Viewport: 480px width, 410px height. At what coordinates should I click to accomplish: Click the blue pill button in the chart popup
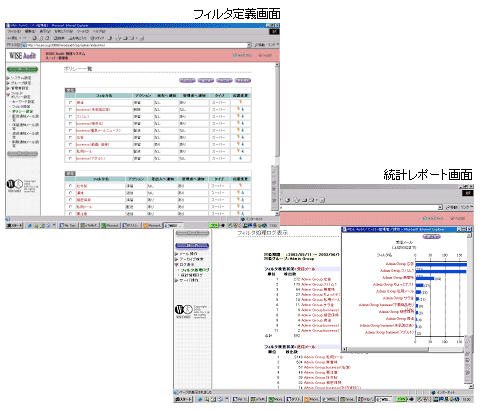tap(432, 237)
